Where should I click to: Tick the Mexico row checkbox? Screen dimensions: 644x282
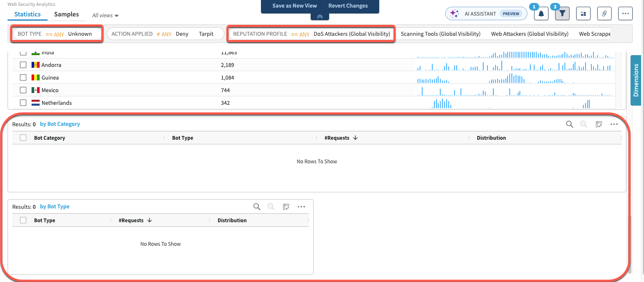click(x=24, y=90)
